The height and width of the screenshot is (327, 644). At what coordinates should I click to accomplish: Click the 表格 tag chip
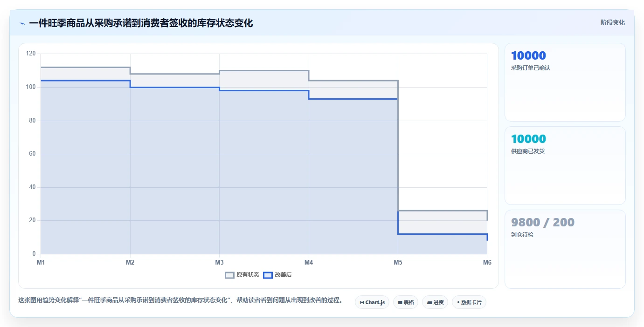pos(406,302)
